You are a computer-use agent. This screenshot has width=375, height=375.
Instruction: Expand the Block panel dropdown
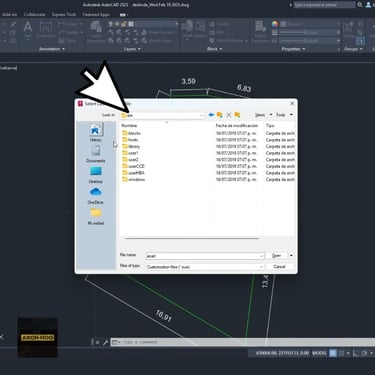point(214,49)
